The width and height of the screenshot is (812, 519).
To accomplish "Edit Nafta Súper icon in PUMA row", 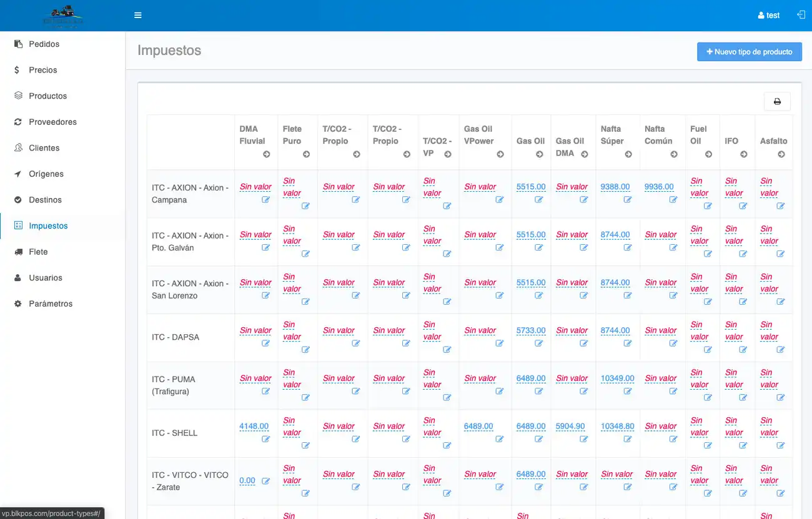I will (628, 391).
